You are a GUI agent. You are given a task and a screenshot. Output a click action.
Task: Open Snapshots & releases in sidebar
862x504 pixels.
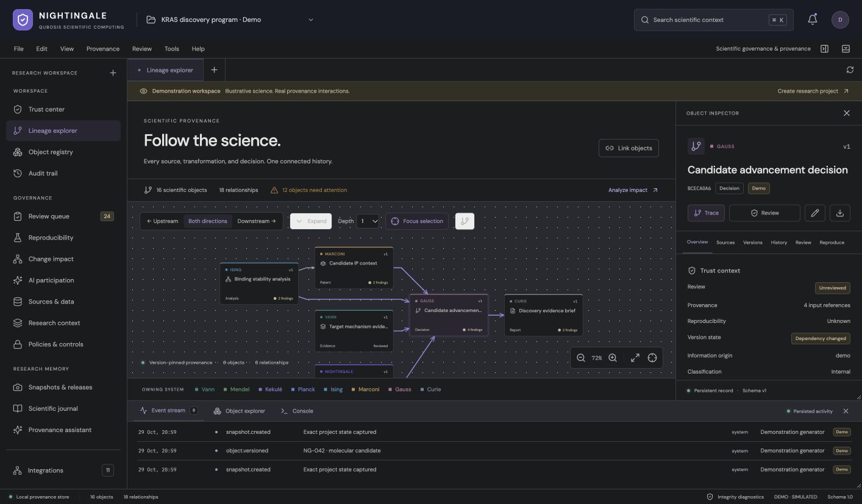point(63,388)
